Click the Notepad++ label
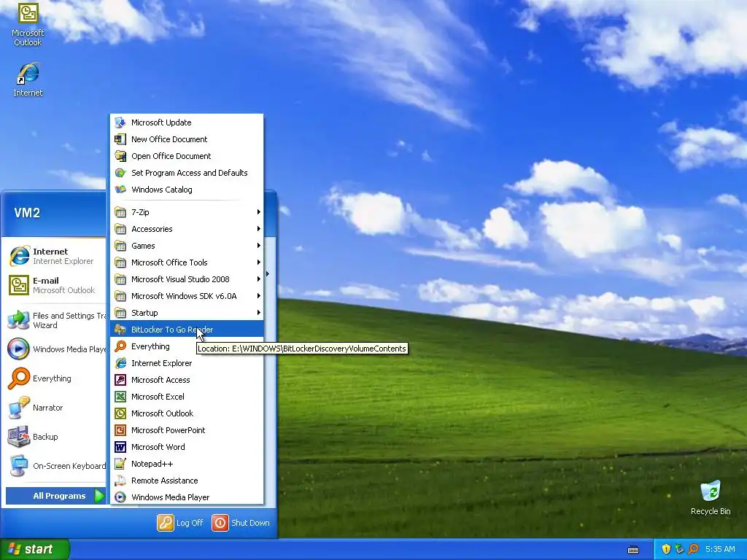 tap(152, 463)
